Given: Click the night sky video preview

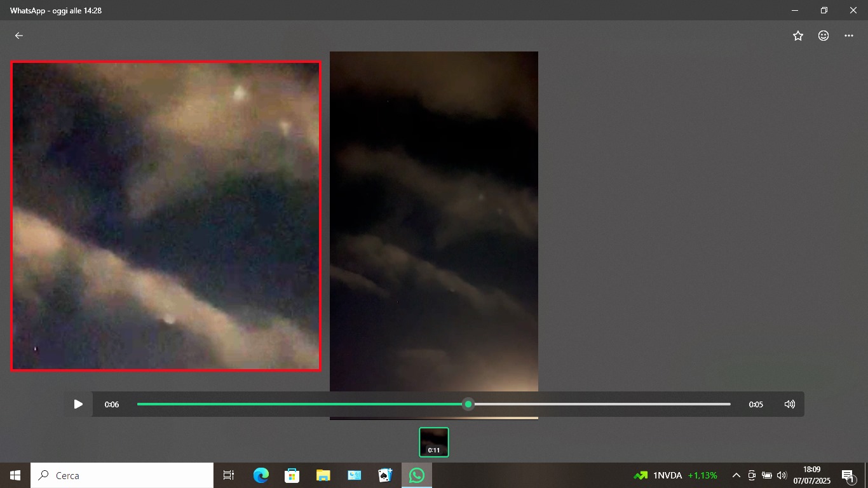Looking at the screenshot, I should [x=434, y=235].
